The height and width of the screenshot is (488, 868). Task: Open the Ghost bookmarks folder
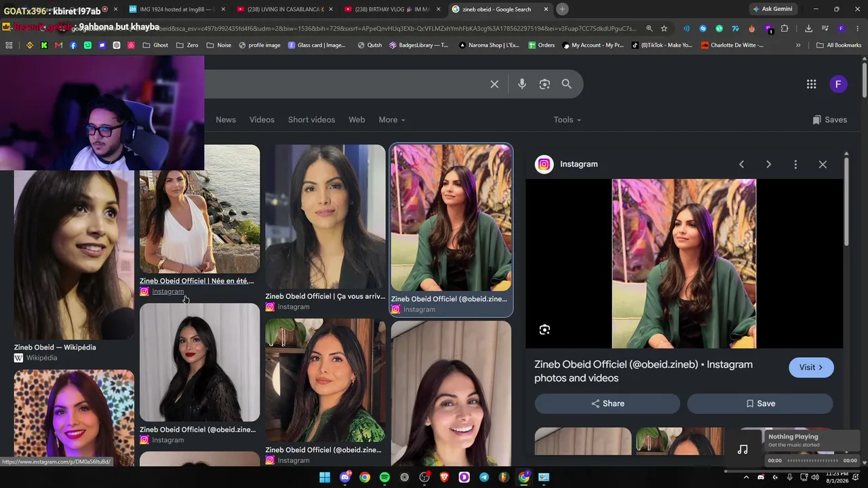coord(155,45)
